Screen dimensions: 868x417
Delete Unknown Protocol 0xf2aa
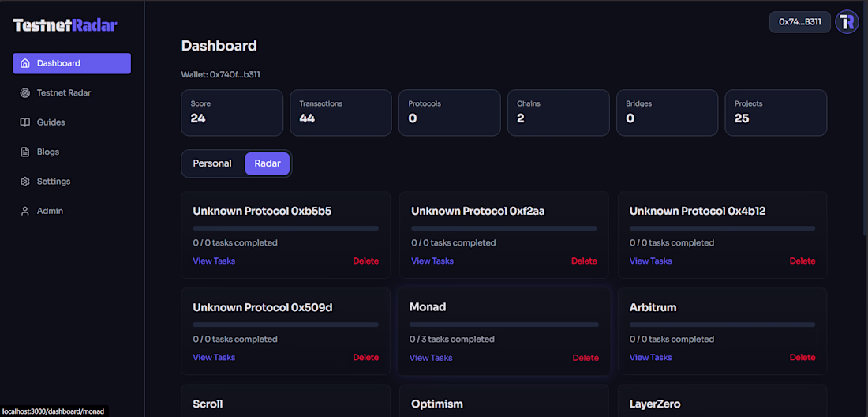click(x=584, y=261)
